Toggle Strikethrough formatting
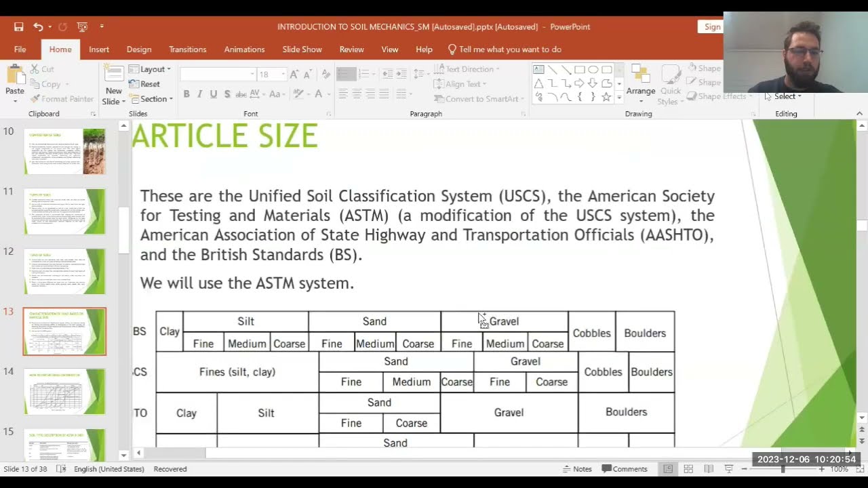Image resolution: width=868 pixels, height=488 pixels. coord(240,94)
